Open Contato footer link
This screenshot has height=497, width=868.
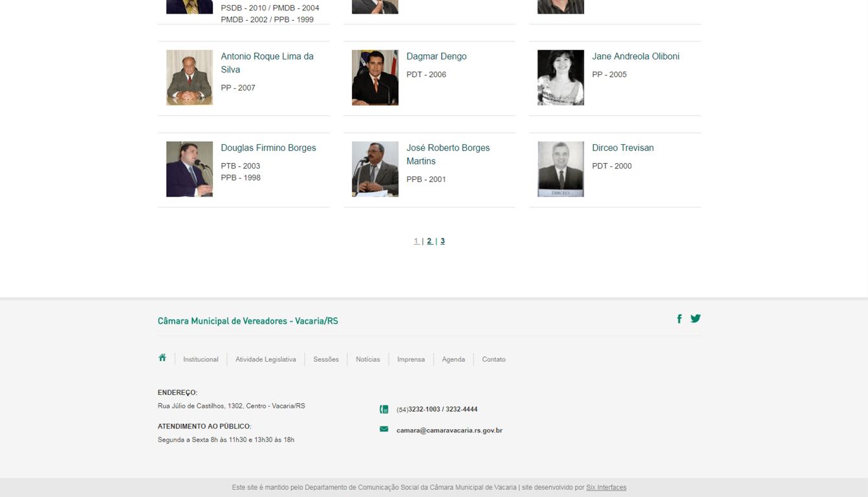pos(494,359)
